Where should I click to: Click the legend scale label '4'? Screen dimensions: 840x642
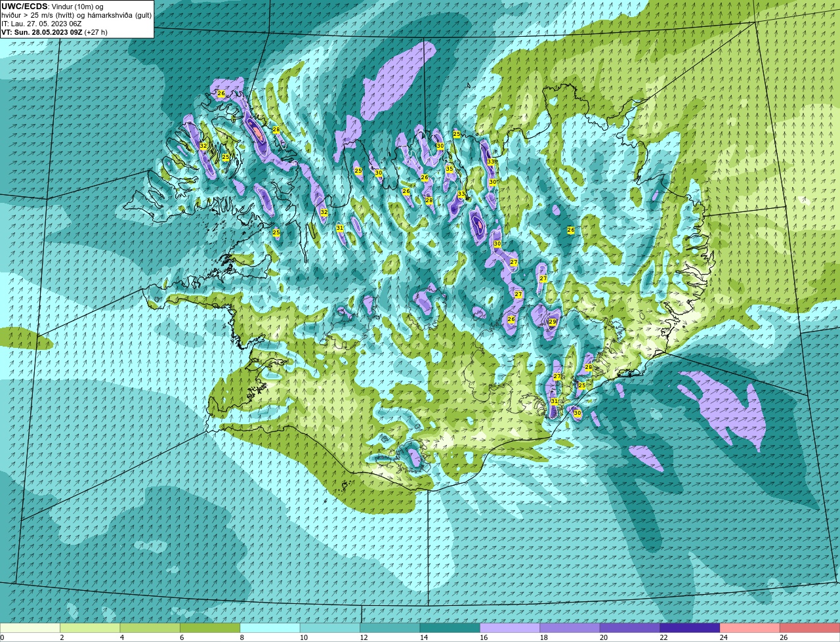(x=122, y=637)
